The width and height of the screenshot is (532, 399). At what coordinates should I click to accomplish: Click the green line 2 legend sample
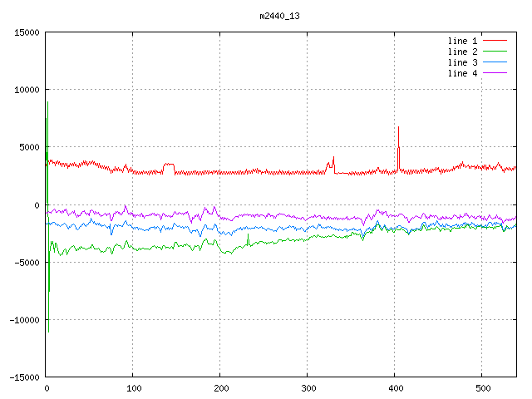click(495, 52)
